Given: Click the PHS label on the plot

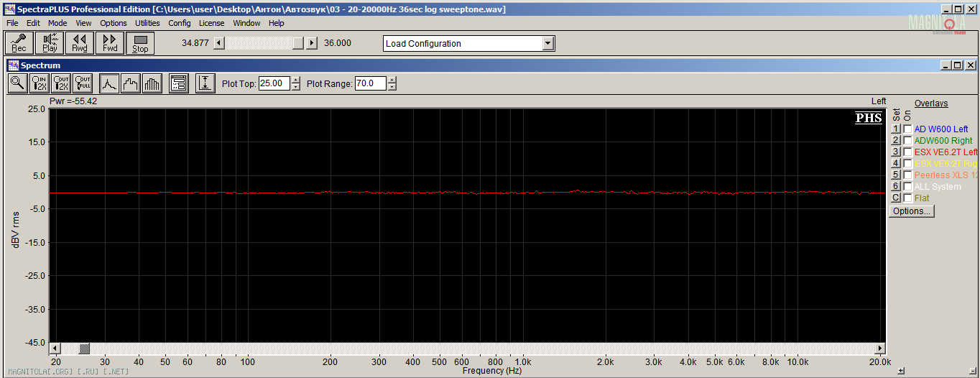Looking at the screenshot, I should [x=868, y=118].
